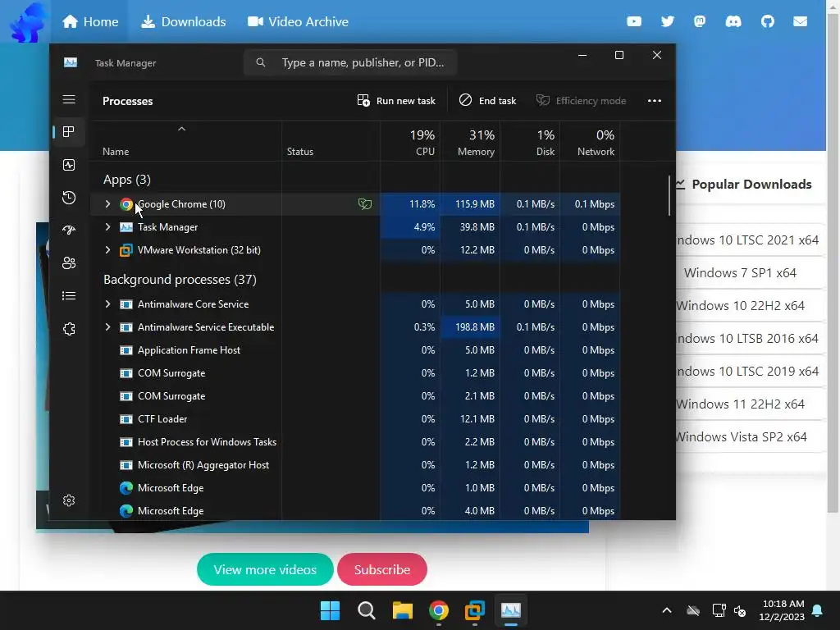Open the clock showing 10:18 AM
This screenshot has height=630, width=840.
click(x=782, y=610)
